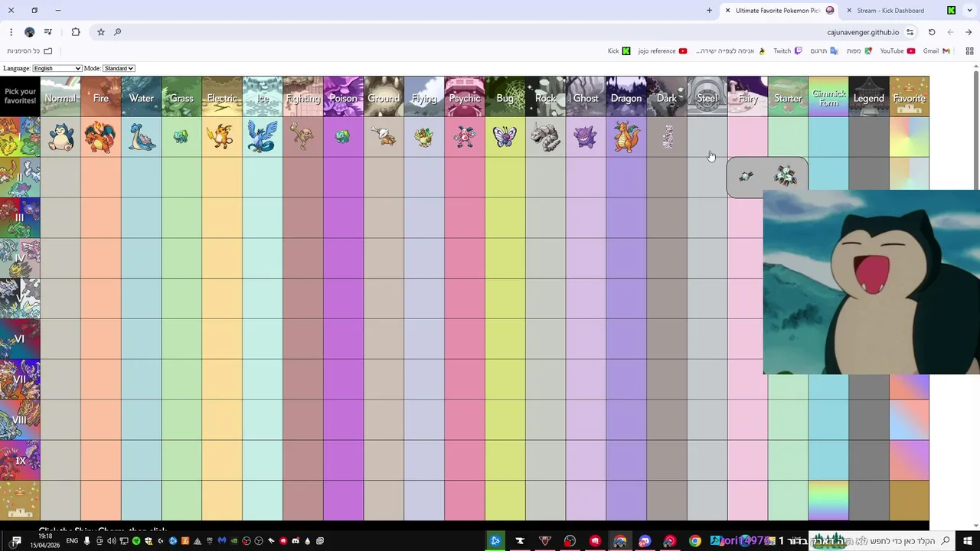Select the Bulbasaur sprite in Grass column
980x551 pixels.
point(181,137)
